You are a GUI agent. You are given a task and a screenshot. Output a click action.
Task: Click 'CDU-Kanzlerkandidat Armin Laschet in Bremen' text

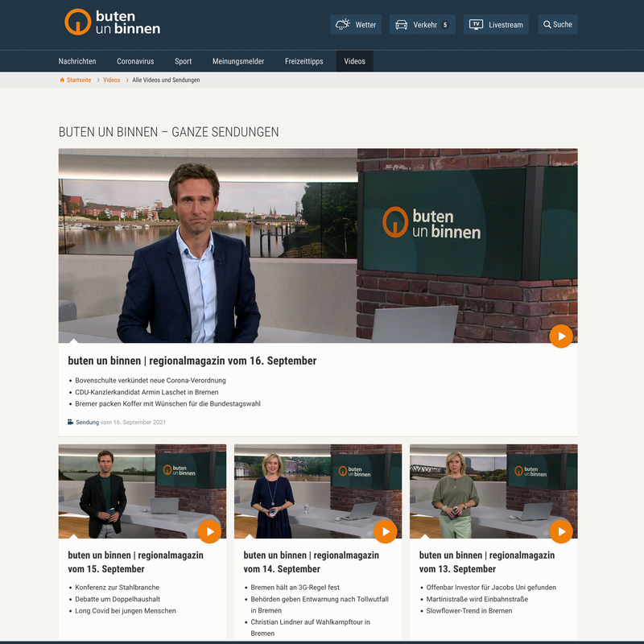point(147,392)
